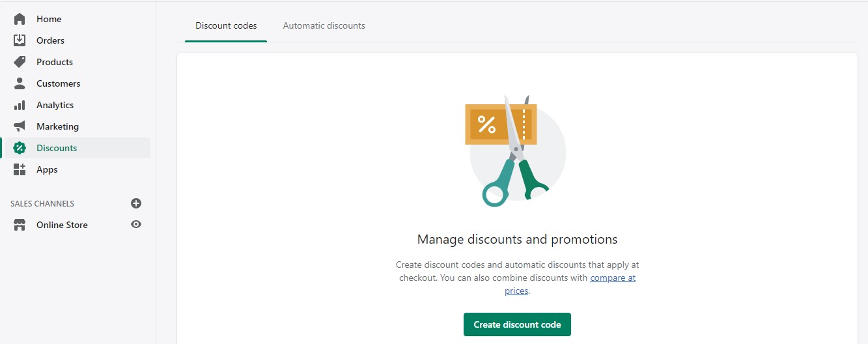Click Create discount code button
Image resolution: width=868 pixels, height=344 pixels.
[517, 324]
